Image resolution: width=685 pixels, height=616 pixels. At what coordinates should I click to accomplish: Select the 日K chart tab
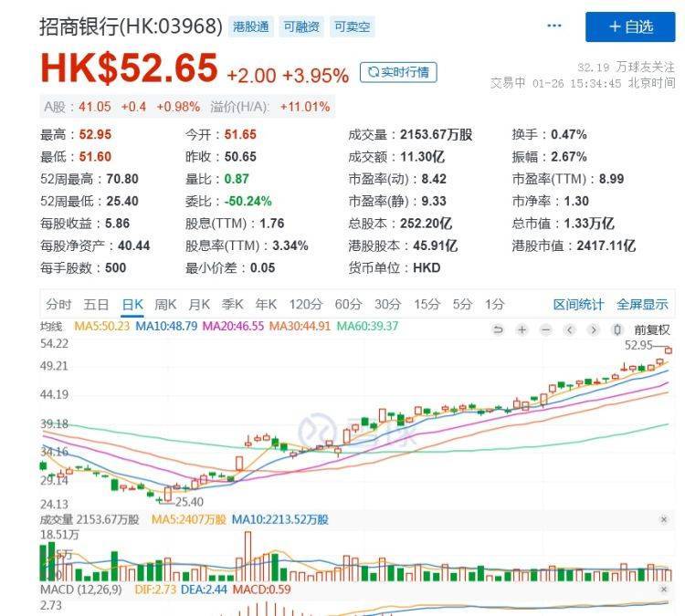pos(132,304)
